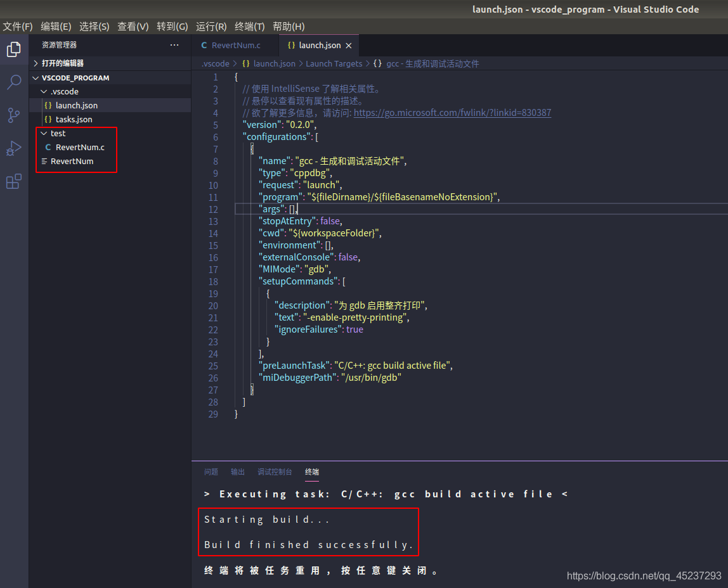
Task: Switch to the RevertNum.c editor tab
Action: pyautogui.click(x=231, y=46)
